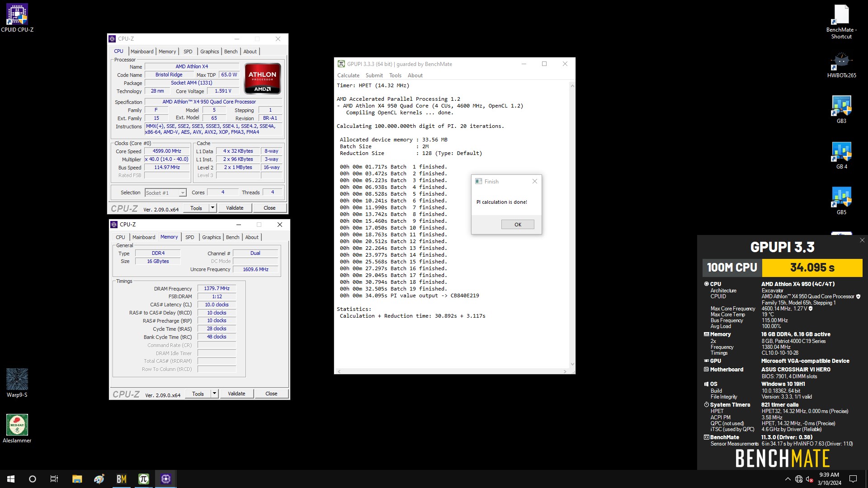This screenshot has height=488, width=868.
Task: Open the Action Center notifications icon
Action: [x=853, y=479]
